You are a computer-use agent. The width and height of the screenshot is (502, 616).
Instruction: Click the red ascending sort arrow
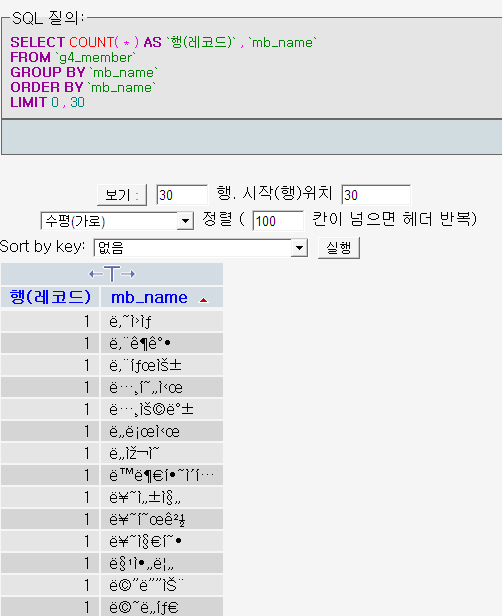point(203,300)
